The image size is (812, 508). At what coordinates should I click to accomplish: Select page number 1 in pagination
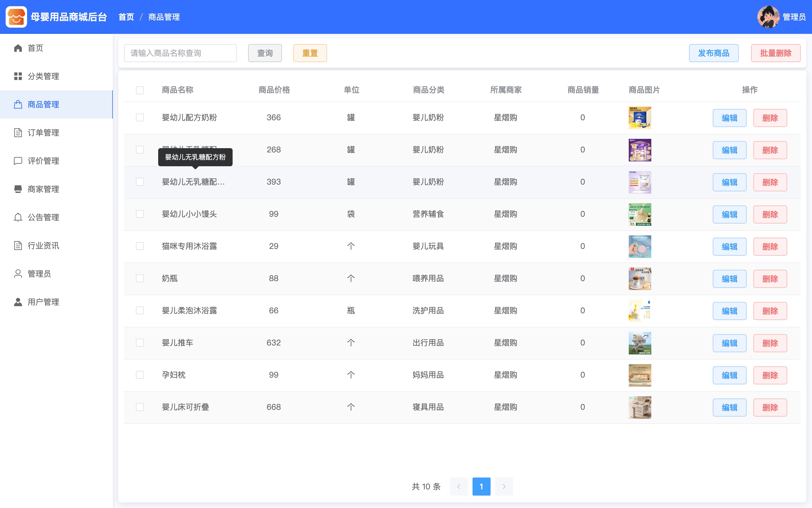[x=481, y=487]
